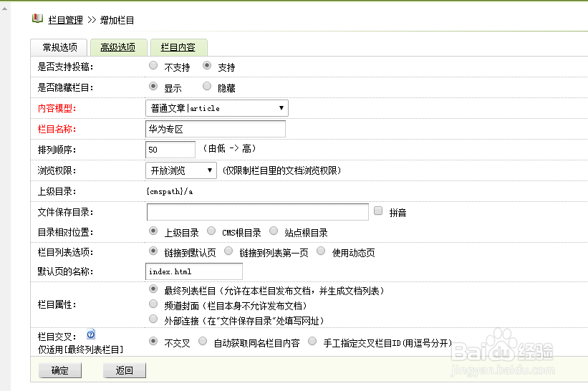This screenshot has height=391, width=588.
Task: Click the 增加栏目 breadcrumb text
Action: coord(117,20)
